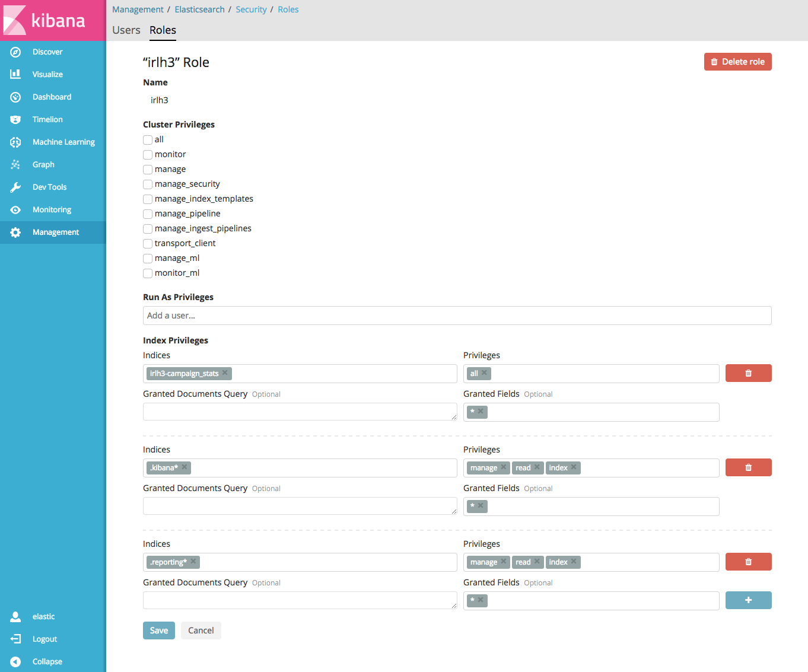Image resolution: width=808 pixels, height=672 pixels.
Task: Focus Granted Documents Query for irlh3-campaign_stats
Action: click(x=300, y=412)
